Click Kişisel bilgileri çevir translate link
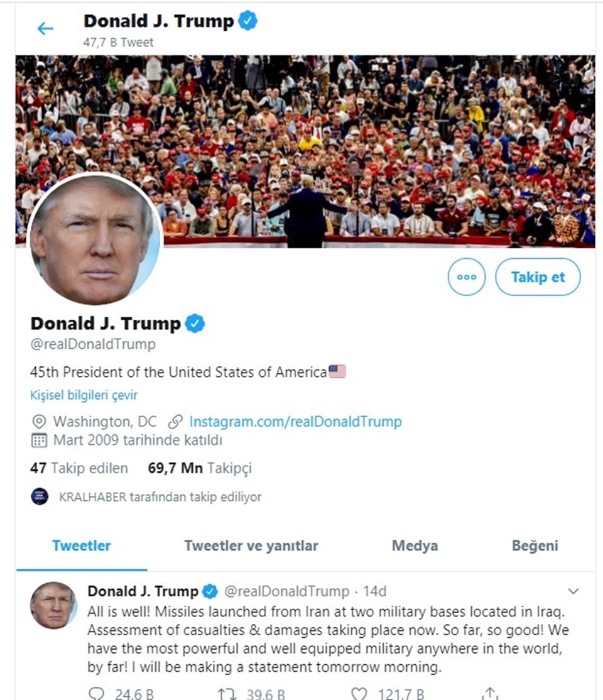The width and height of the screenshot is (603, 700). [84, 395]
